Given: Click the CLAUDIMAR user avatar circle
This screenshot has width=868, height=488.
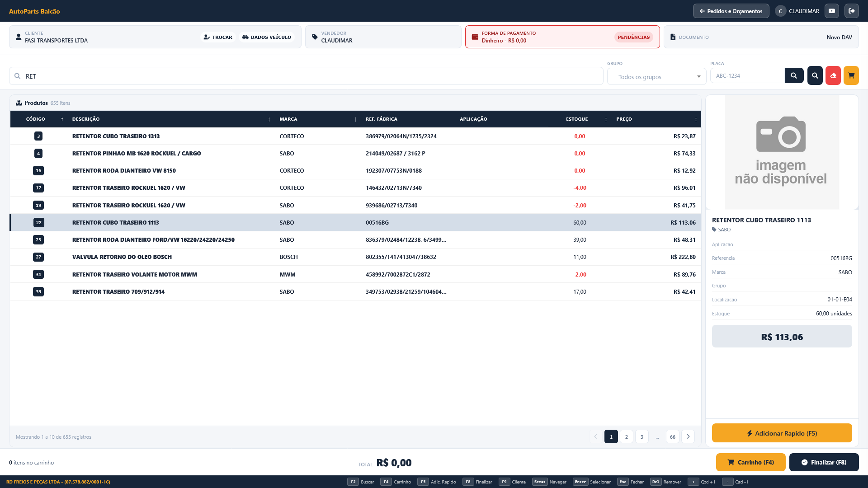Looking at the screenshot, I should tap(780, 11).
